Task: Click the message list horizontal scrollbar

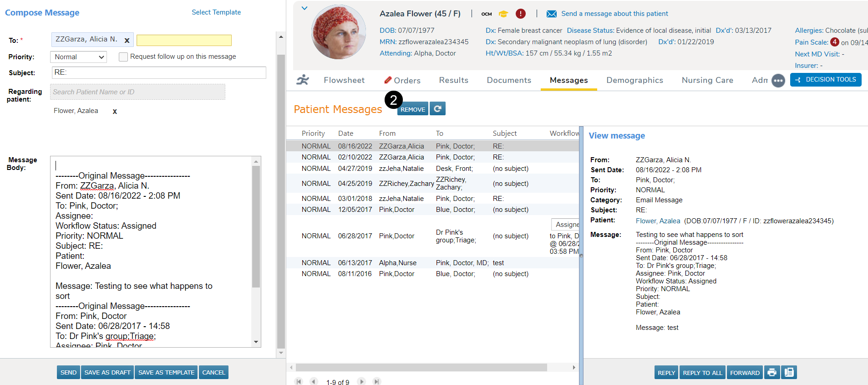Action: pos(421,367)
